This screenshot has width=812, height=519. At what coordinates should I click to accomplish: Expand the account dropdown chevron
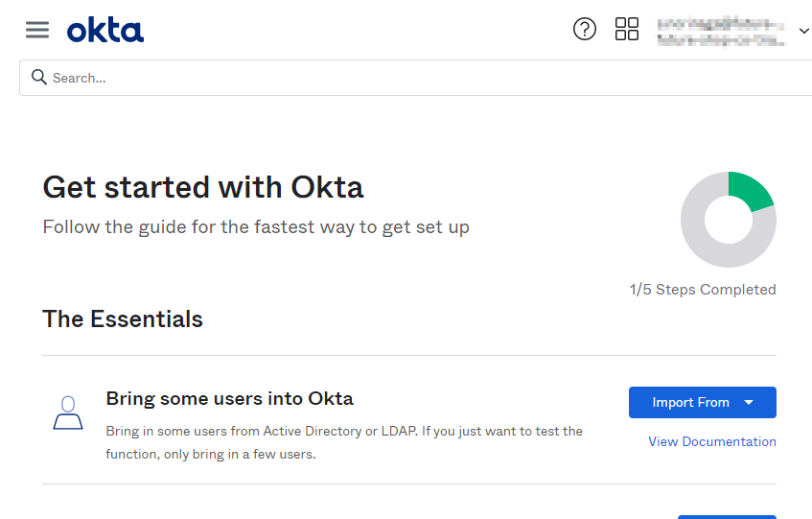click(803, 31)
